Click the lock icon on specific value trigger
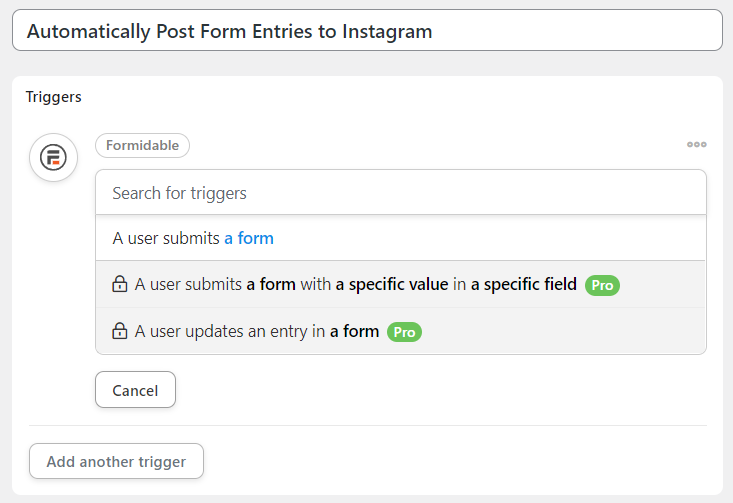This screenshot has height=503, width=733. (x=120, y=284)
